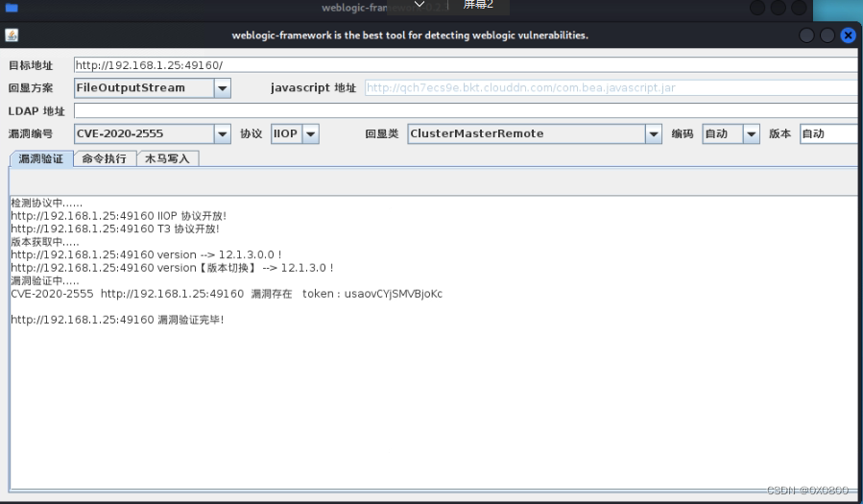Open the ClusterMasterRemote dropdown arrow

pos(654,133)
